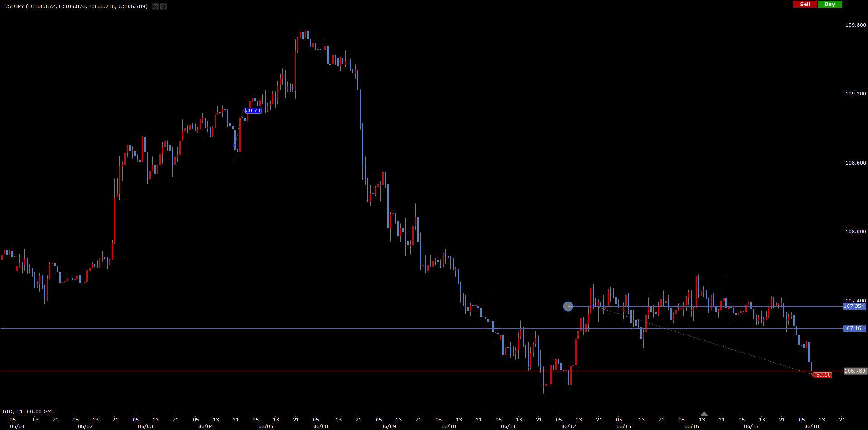Click the 06/08 date on time axis
Screen dimensions: 868x430
(320, 426)
